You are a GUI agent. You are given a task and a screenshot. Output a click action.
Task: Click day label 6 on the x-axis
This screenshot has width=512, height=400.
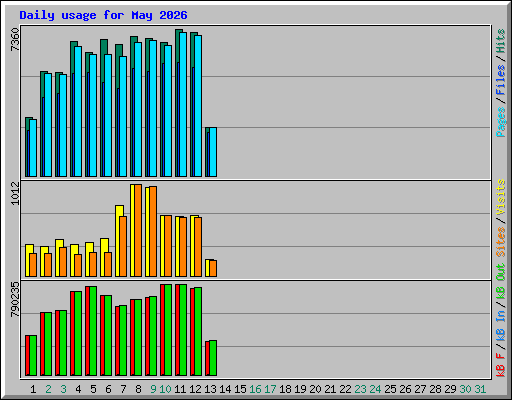tap(108, 389)
